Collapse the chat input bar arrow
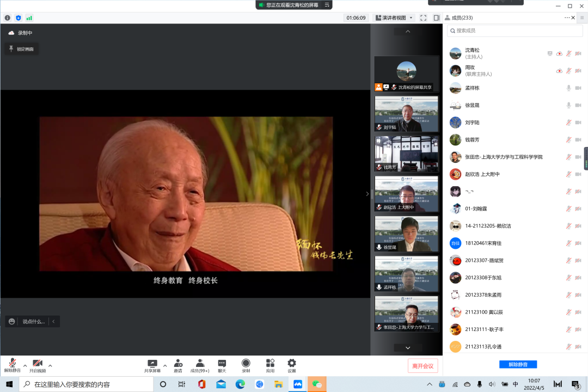Screen dimensions: 588x392 pyautogui.click(x=53, y=321)
